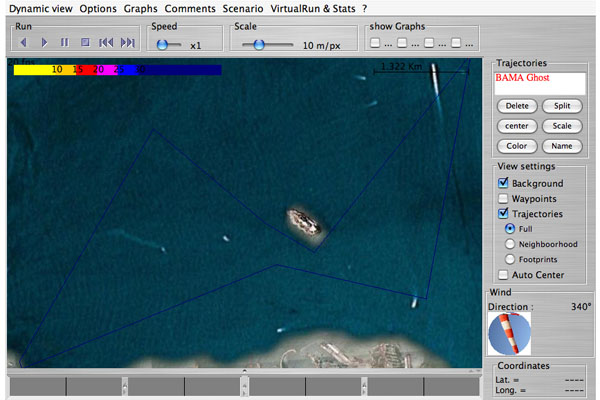Click the Color button
The width and height of the screenshot is (600, 400).
517,146
